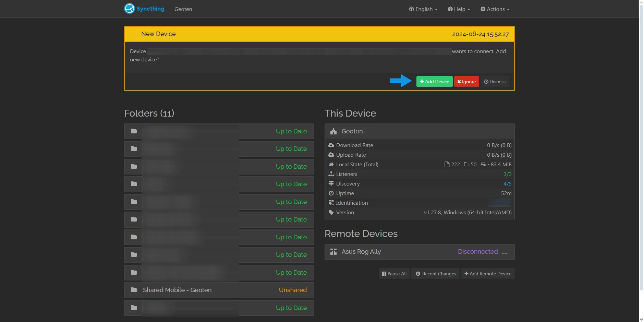
Task: Select Geoten in the navigation bar
Action: pos(183,9)
